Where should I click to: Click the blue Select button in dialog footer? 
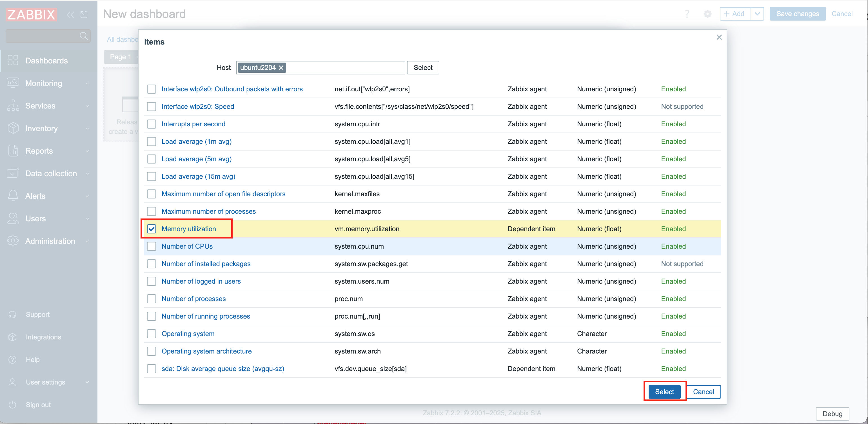click(664, 392)
